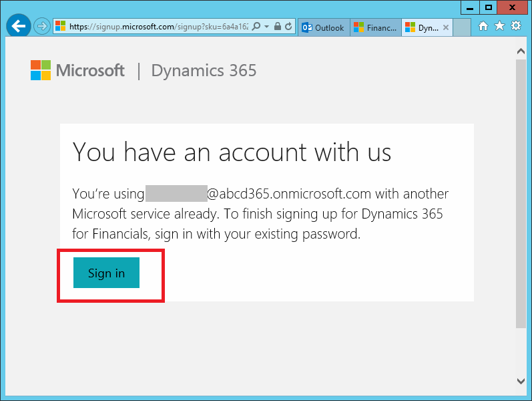Image resolution: width=532 pixels, height=401 pixels.
Task: Open the address bar autocomplete dropdown arrow
Action: pyautogui.click(x=267, y=27)
